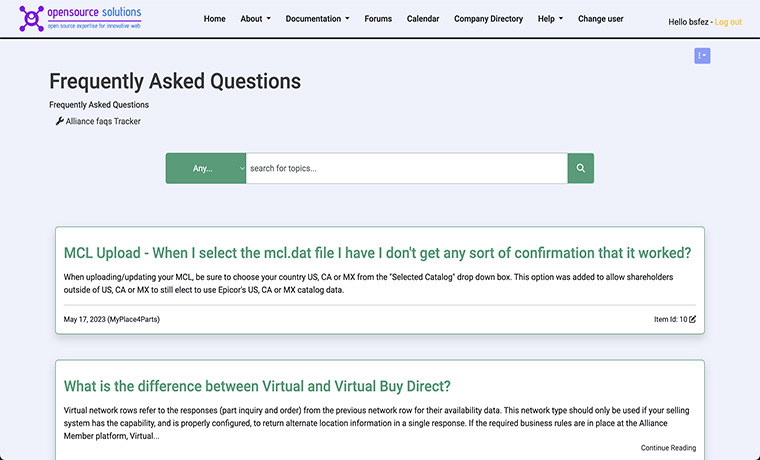Expand the Help dropdown in navbar

tap(550, 19)
